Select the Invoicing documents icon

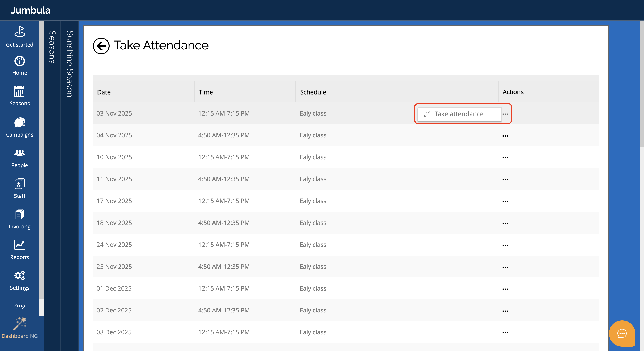click(19, 215)
